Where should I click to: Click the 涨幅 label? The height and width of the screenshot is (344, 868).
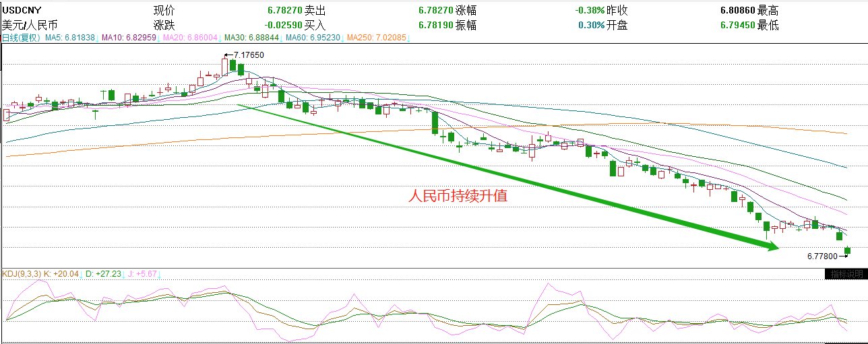pyautogui.click(x=466, y=11)
